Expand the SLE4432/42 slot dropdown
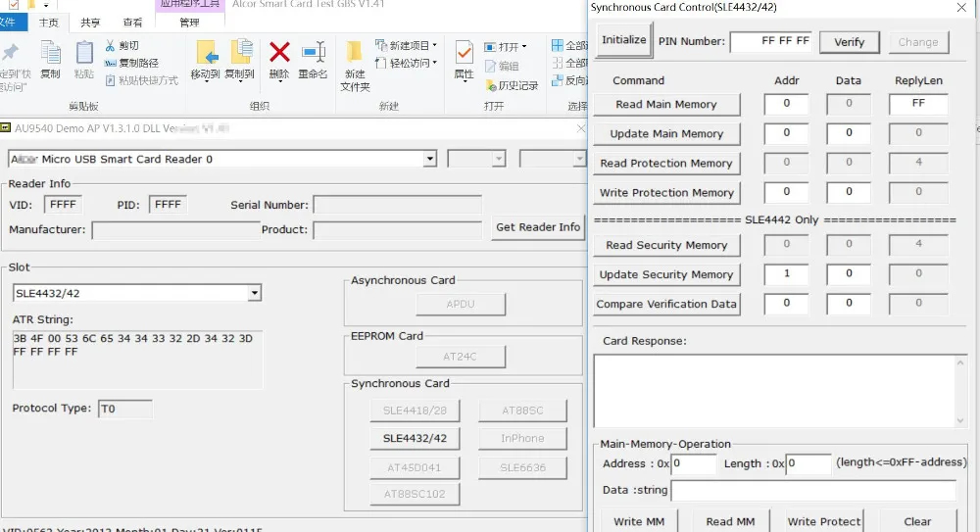 (254, 293)
